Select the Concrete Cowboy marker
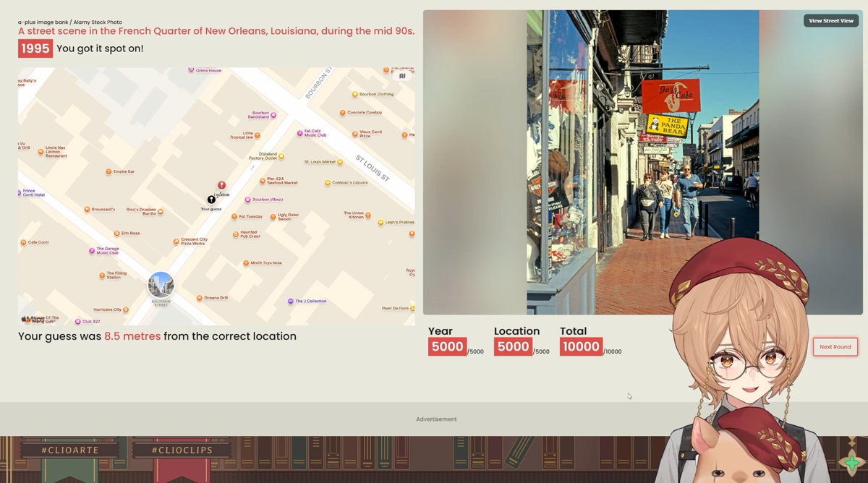The height and width of the screenshot is (483, 868). coord(343,112)
